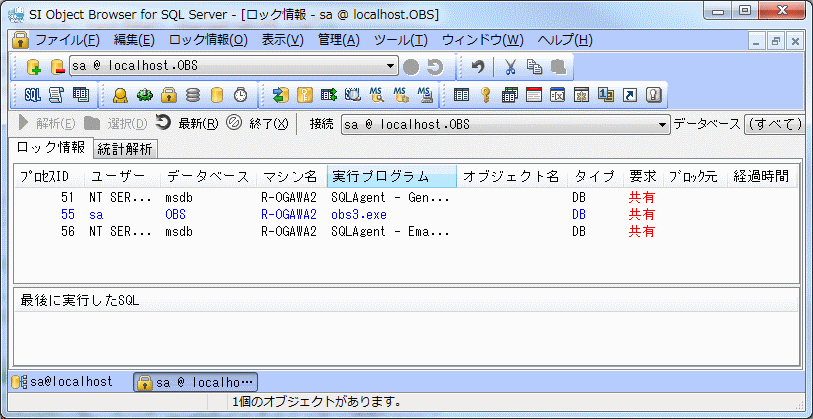The width and height of the screenshot is (813, 419).
Task: Click the SQL execution icon in toolbar
Action: [32, 95]
